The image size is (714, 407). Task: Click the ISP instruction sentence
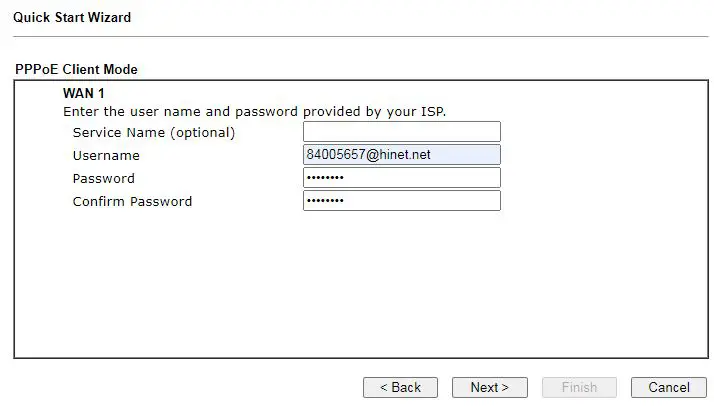point(254,111)
